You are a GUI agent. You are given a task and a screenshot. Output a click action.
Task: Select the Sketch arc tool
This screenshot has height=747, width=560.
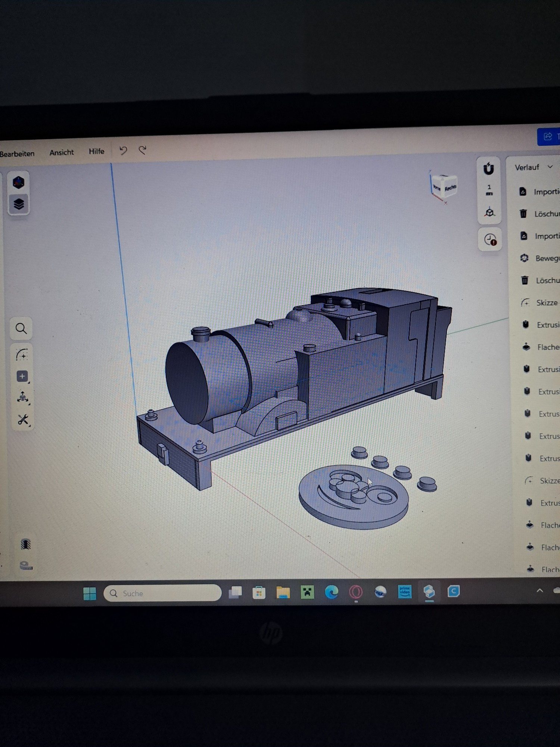point(22,354)
